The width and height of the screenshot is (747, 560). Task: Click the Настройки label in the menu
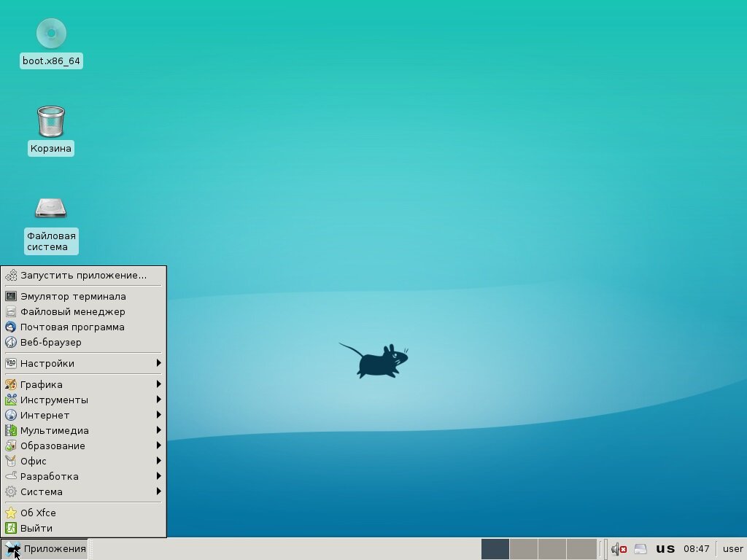click(x=47, y=363)
